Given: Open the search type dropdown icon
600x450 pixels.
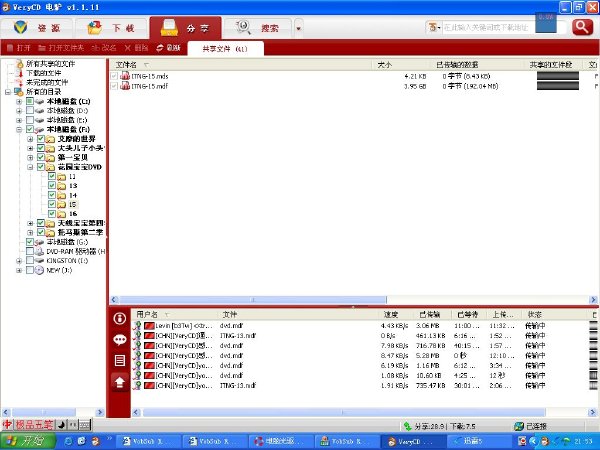Looking at the screenshot, I should [434, 28].
